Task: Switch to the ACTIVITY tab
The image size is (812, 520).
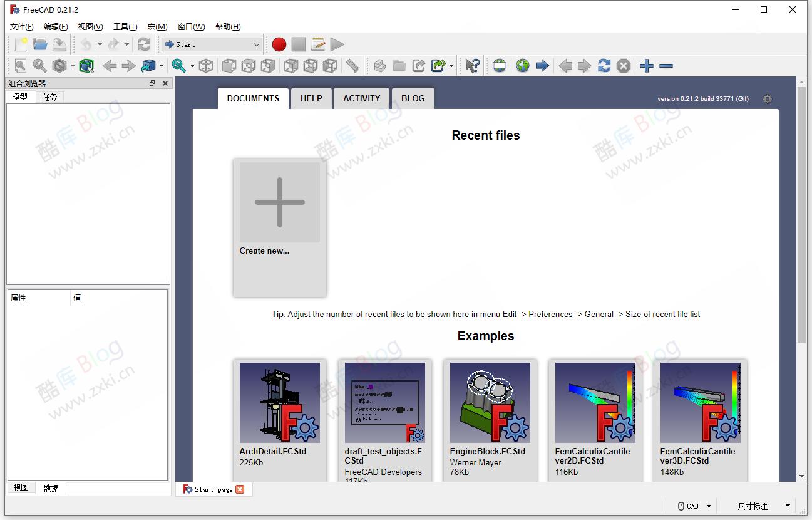Action: click(x=361, y=98)
